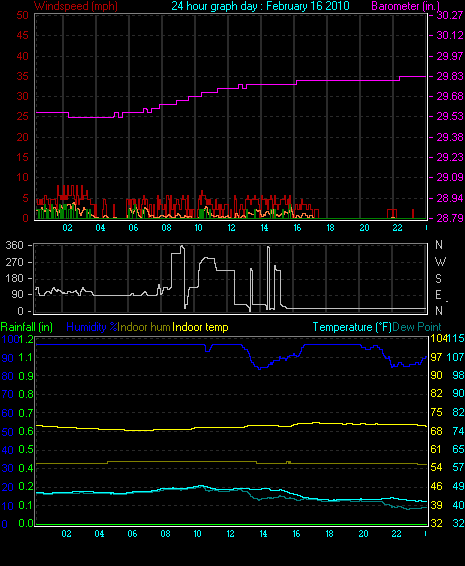Click the Indoor hum legend label
Screen dimensions: 465x566
(x=144, y=327)
